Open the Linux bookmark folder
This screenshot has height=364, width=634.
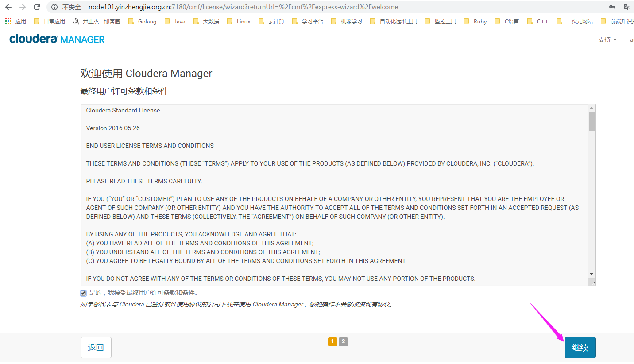coord(239,21)
